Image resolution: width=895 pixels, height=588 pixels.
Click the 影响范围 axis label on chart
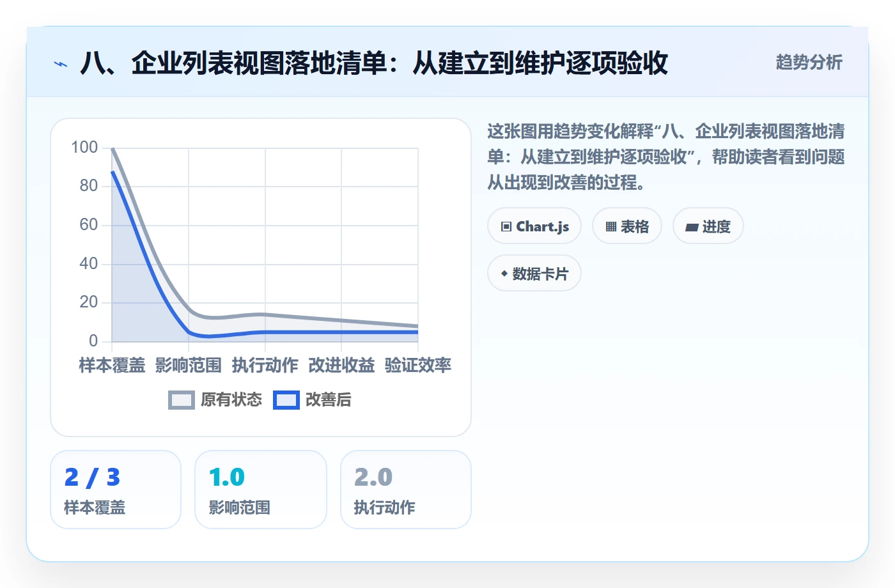(x=189, y=366)
